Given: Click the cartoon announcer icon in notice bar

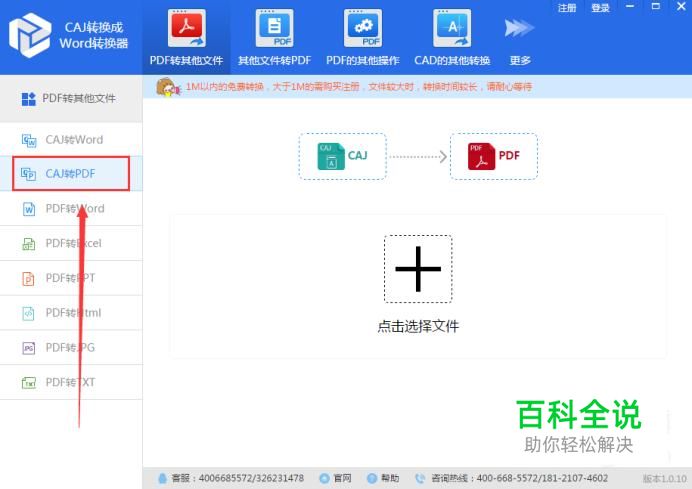Looking at the screenshot, I should (168, 87).
